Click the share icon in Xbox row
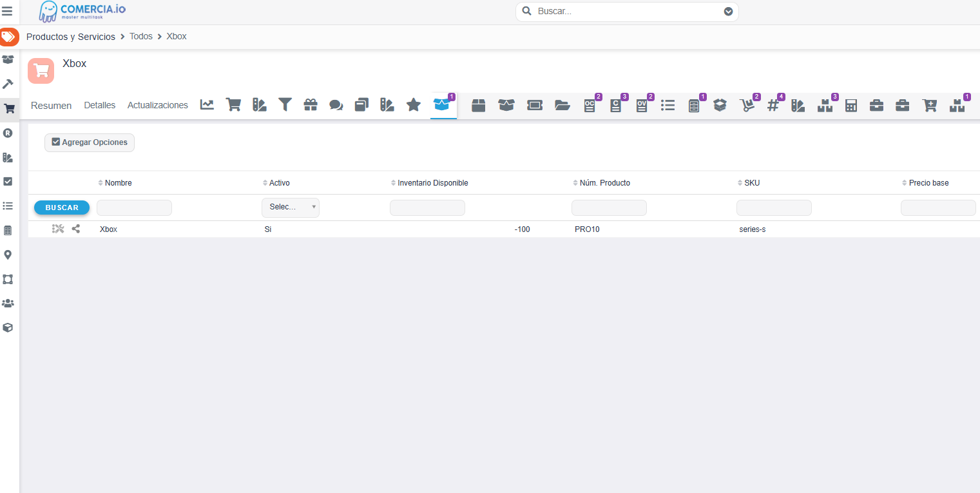Viewport: 980px width, 493px height. (76, 229)
